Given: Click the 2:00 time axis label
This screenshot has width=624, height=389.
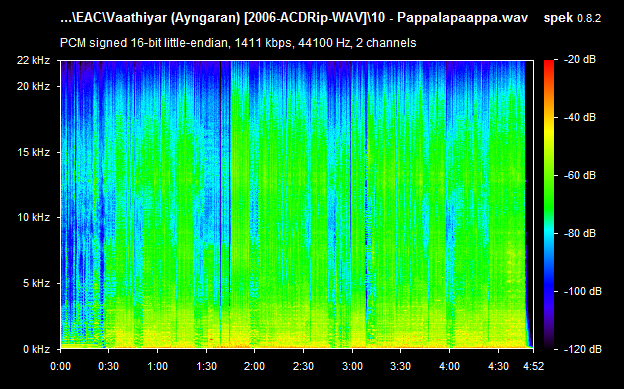Looking at the screenshot, I should pyautogui.click(x=255, y=366).
